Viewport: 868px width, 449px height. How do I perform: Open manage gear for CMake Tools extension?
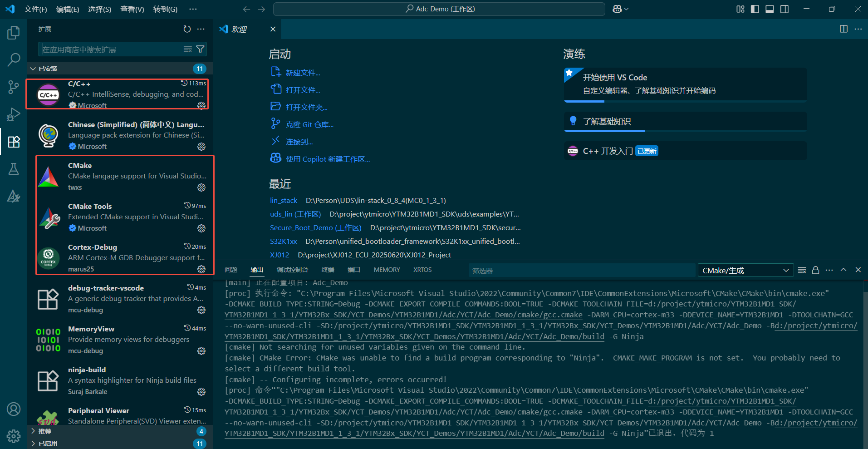(201, 228)
